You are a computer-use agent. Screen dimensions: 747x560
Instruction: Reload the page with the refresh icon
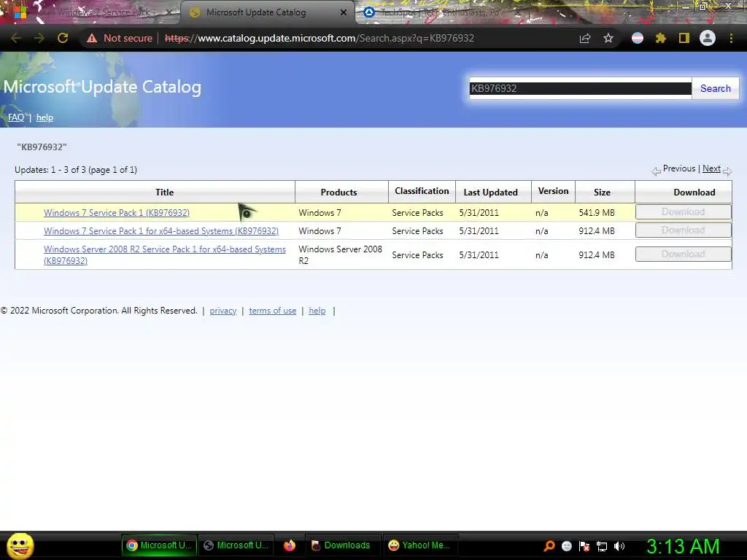click(63, 38)
